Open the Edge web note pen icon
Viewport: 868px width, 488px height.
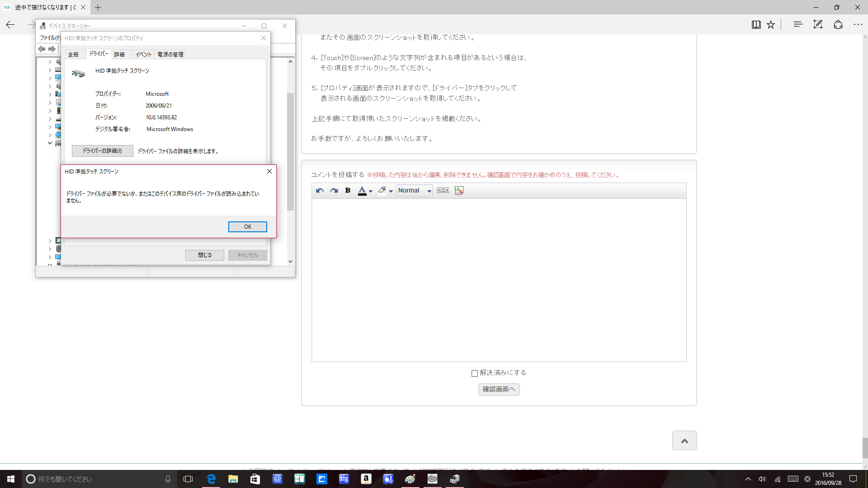tap(818, 25)
